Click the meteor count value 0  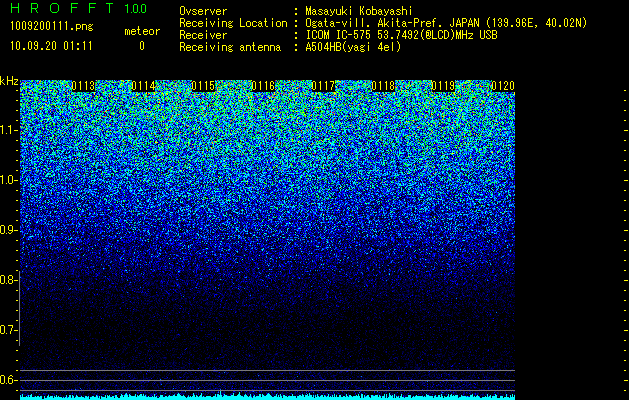tap(142, 46)
